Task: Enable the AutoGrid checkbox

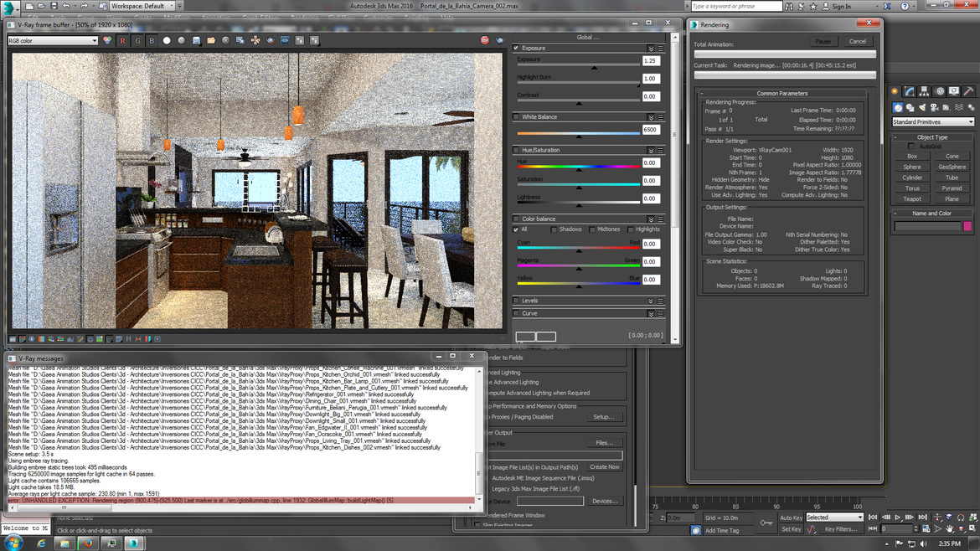Action: (911, 147)
